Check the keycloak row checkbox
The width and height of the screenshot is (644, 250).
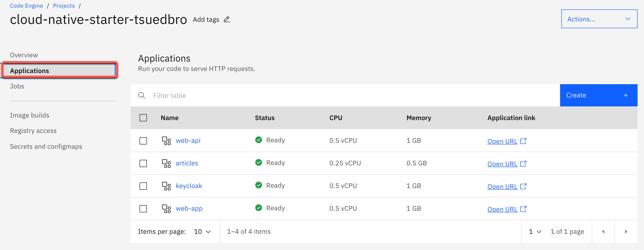143,186
